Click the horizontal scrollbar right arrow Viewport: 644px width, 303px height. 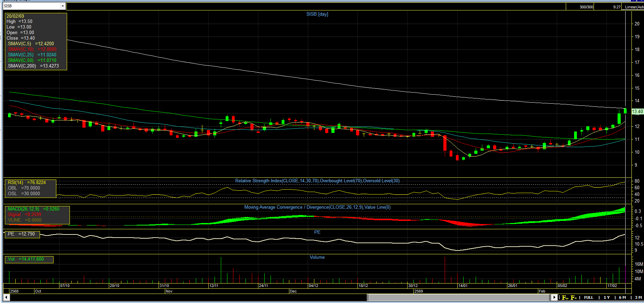click(x=554, y=297)
